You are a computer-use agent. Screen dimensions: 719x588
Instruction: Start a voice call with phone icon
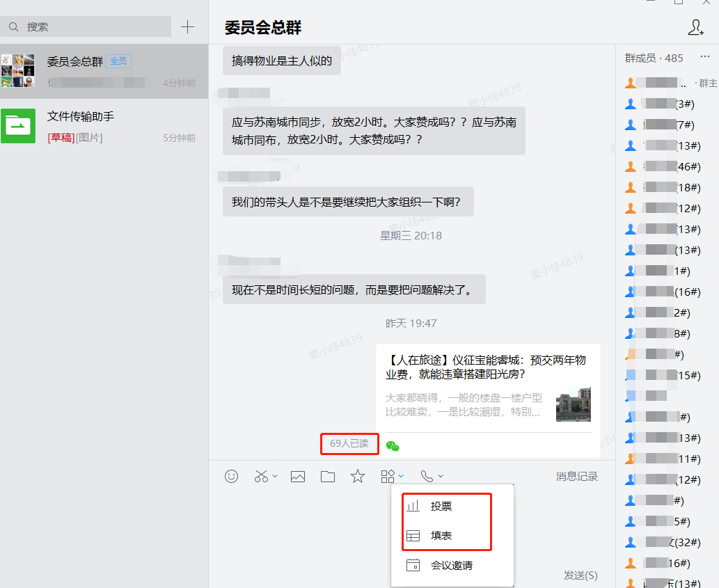click(x=427, y=476)
